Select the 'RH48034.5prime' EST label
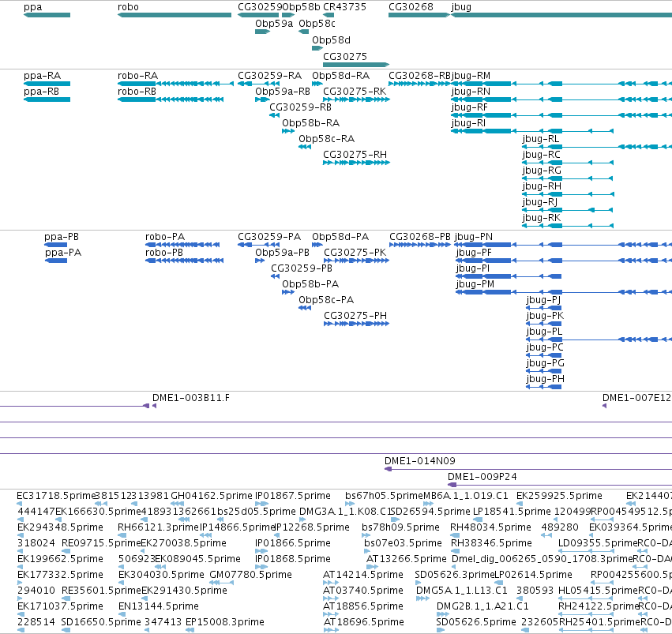The width and height of the screenshot is (672, 634). tap(490, 527)
